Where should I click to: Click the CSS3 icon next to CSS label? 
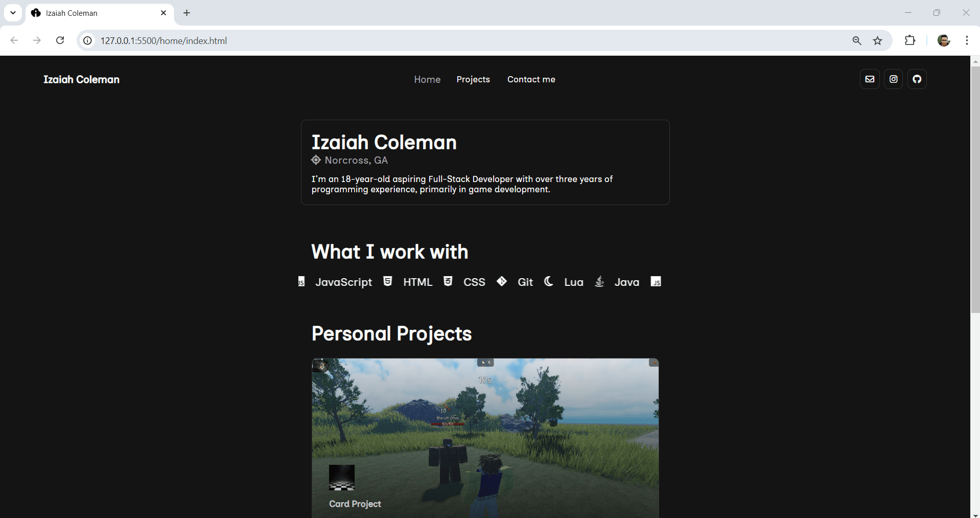coord(448,281)
